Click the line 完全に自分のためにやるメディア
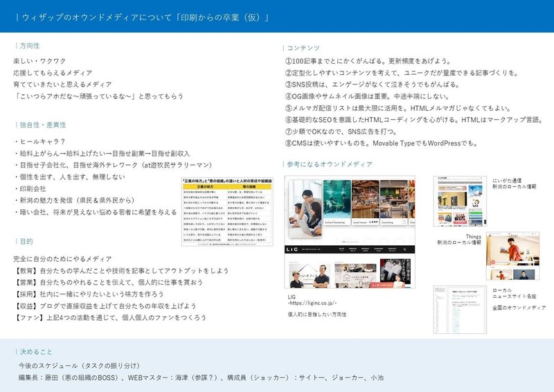The width and height of the screenshot is (554, 392). click(x=62, y=259)
